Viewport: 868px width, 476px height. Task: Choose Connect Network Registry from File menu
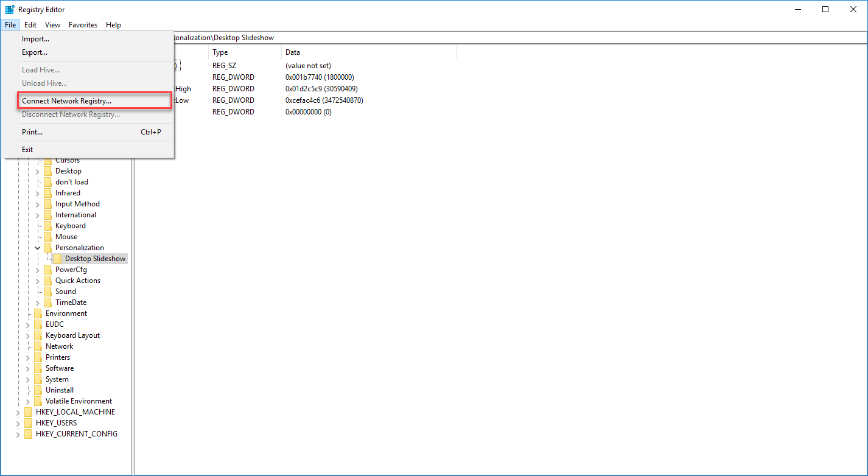[x=66, y=101]
